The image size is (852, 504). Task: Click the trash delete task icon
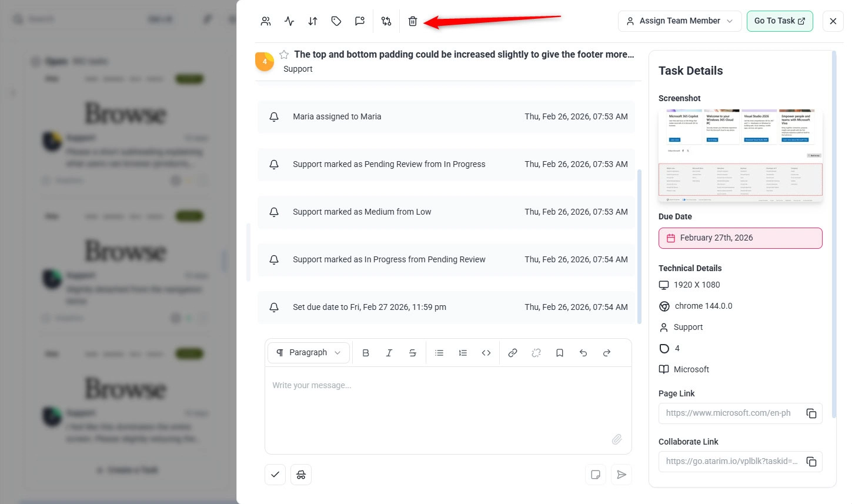413,21
